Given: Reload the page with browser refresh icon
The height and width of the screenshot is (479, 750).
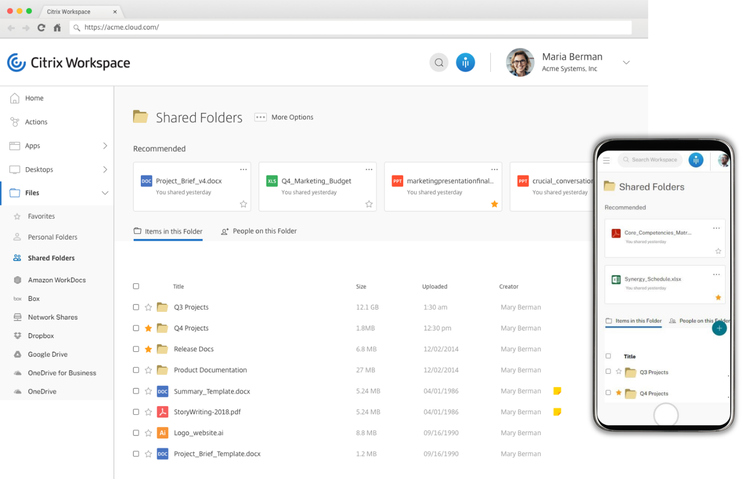Looking at the screenshot, I should point(41,28).
